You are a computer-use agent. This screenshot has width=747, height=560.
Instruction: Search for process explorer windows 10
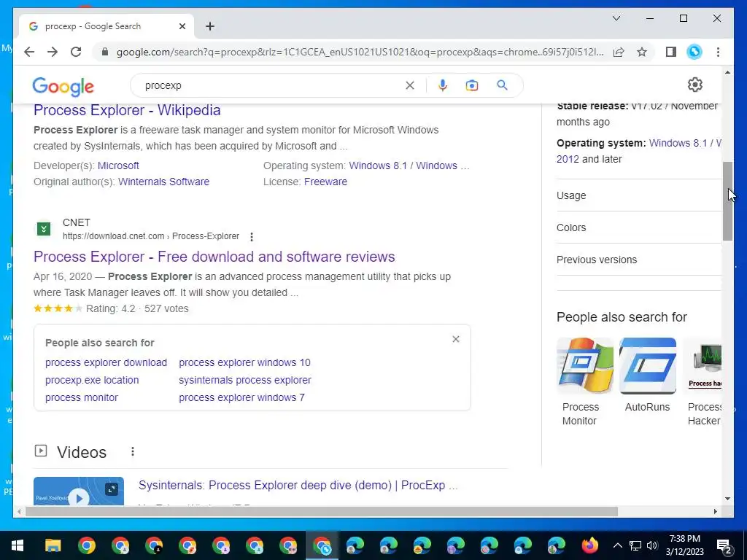point(244,362)
